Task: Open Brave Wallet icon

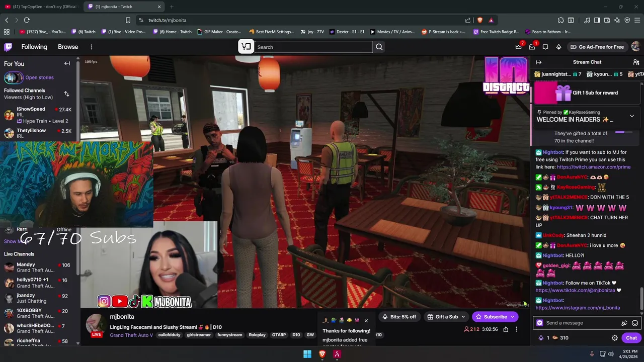Action: click(x=607, y=20)
